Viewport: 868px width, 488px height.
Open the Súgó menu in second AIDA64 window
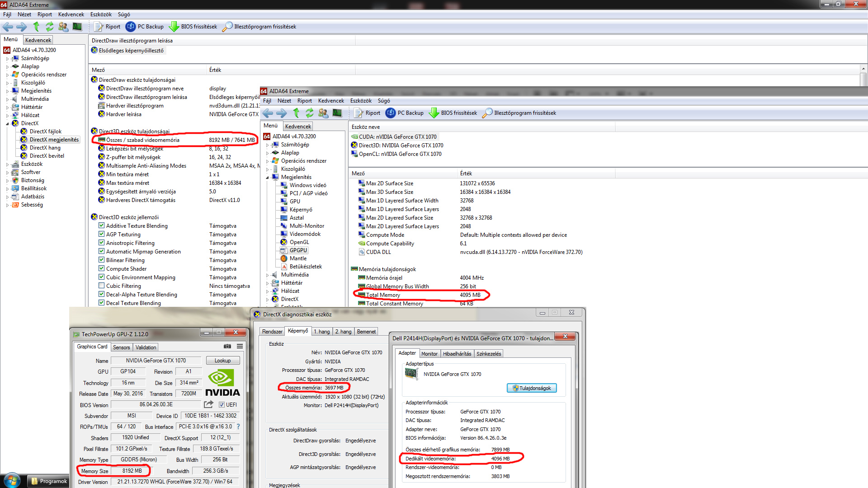[384, 101]
